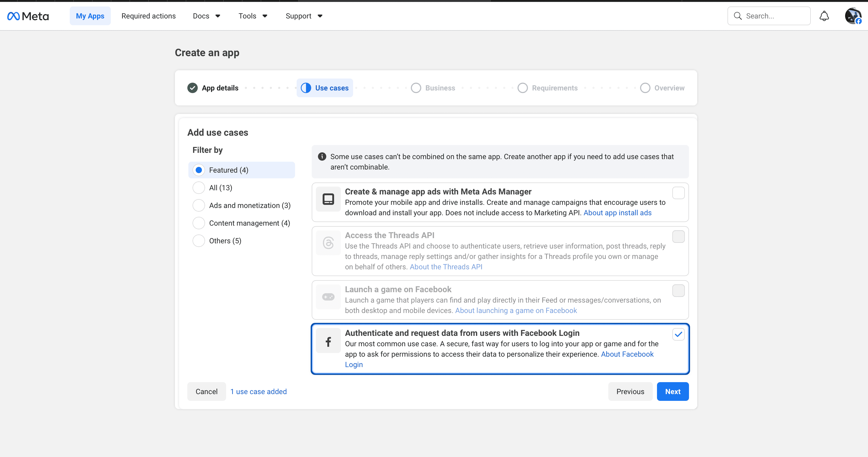Open the About app install ads link
Image resolution: width=868 pixels, height=457 pixels.
click(x=617, y=213)
